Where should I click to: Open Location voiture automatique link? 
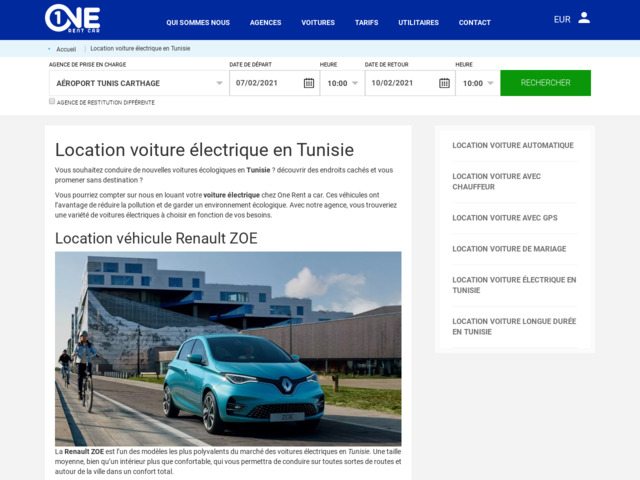(513, 145)
